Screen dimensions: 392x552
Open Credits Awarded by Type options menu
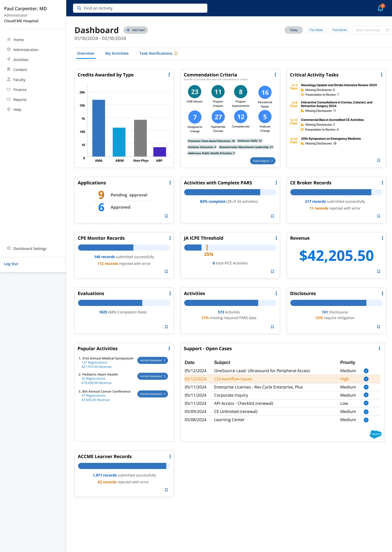[x=169, y=75]
